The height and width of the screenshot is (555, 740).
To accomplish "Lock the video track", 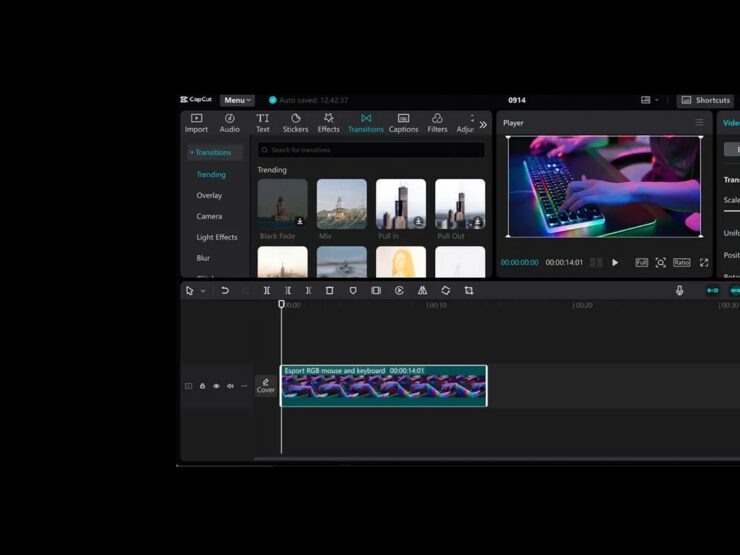I will (x=202, y=386).
